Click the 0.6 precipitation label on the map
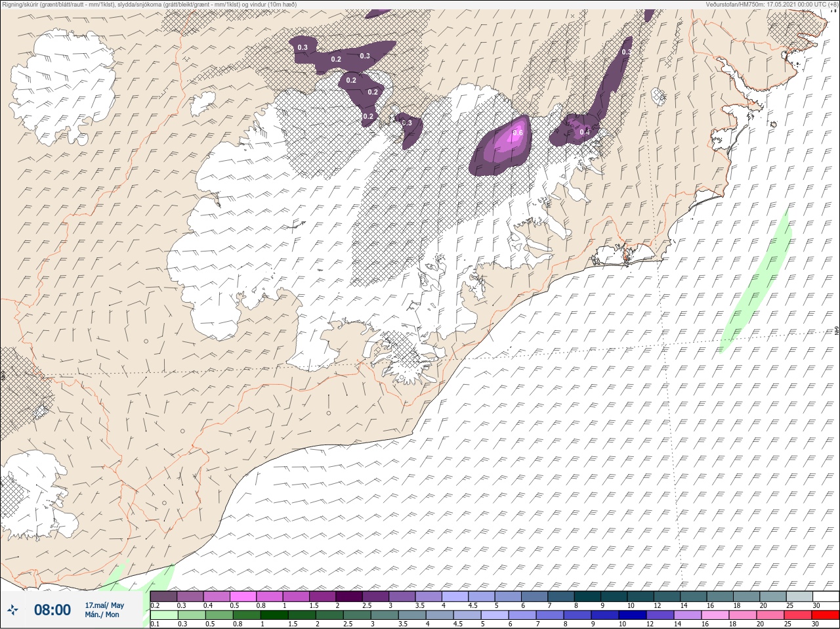Screen dimensions: 840x629 (518, 133)
